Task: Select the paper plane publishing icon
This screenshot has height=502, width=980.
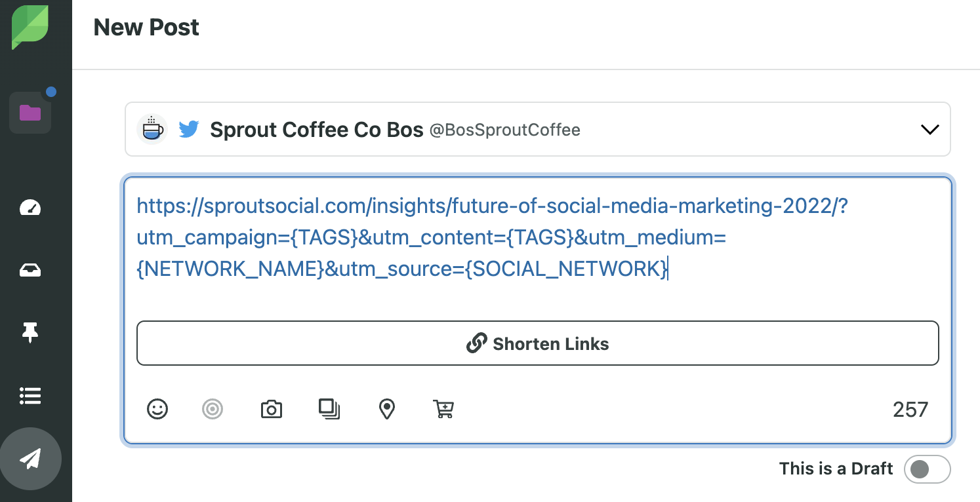Action: [x=31, y=459]
